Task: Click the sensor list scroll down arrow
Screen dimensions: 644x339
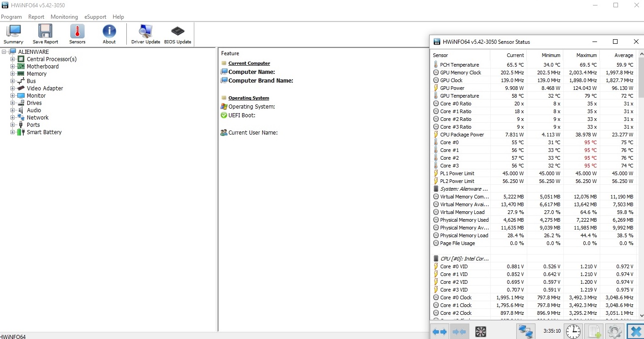Action: (x=640, y=315)
